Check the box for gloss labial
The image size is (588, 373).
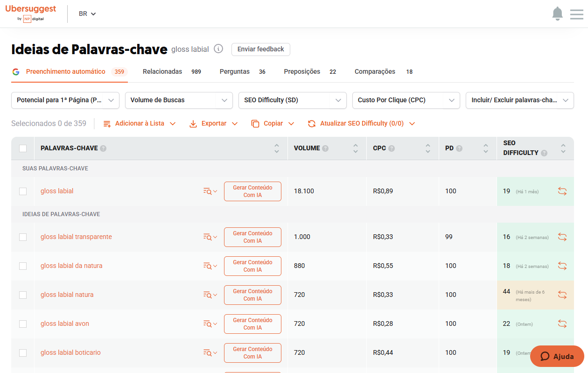[23, 191]
